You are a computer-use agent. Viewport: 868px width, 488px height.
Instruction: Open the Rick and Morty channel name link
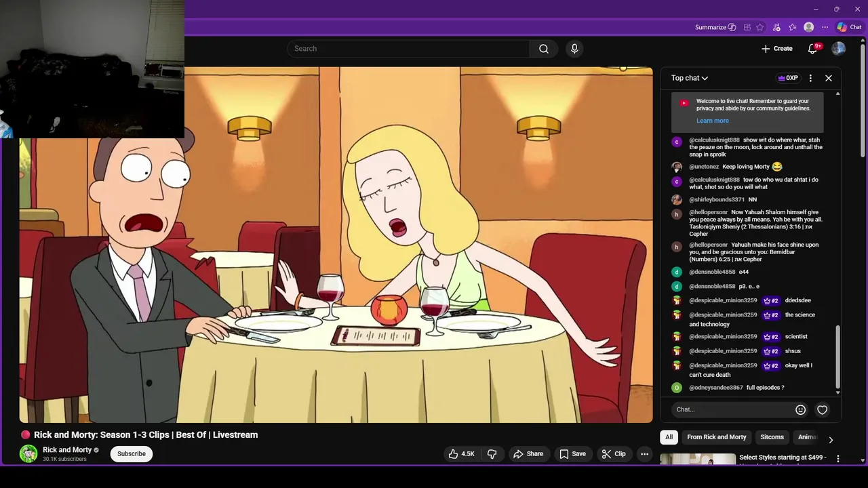(66, 450)
